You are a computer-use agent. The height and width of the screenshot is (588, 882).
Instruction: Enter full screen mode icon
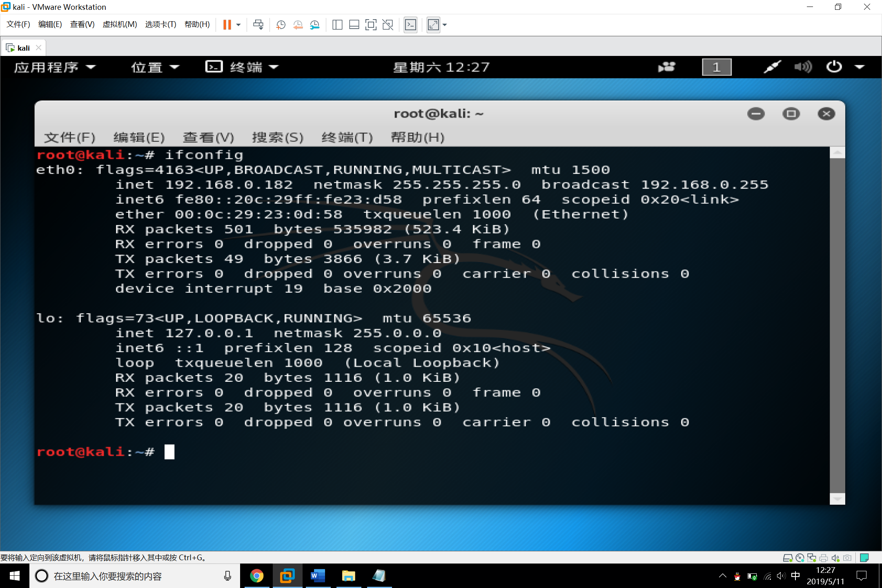click(x=371, y=25)
